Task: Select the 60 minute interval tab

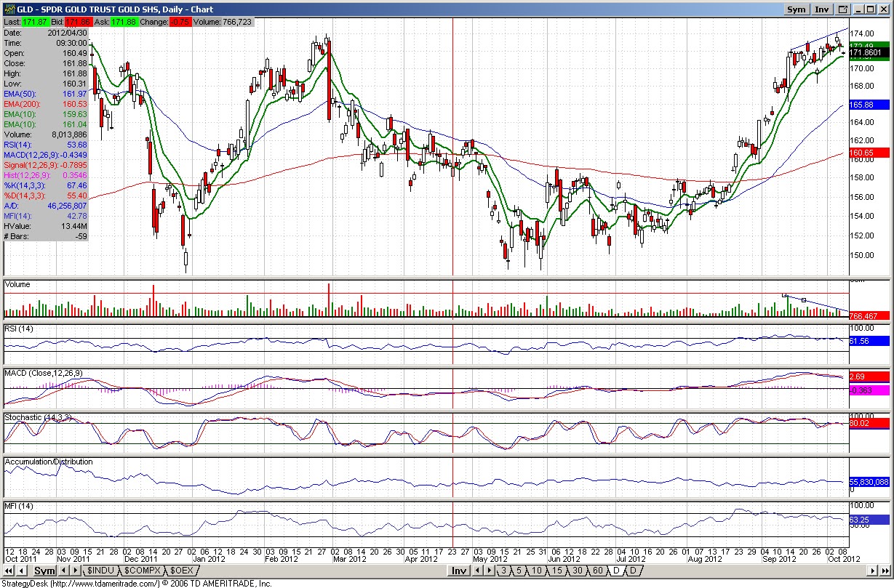Action: (x=596, y=571)
